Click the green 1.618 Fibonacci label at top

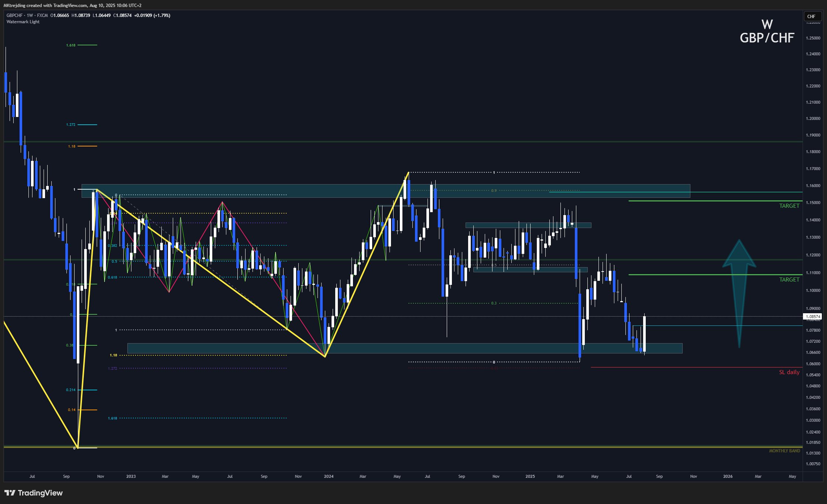pyautogui.click(x=71, y=45)
